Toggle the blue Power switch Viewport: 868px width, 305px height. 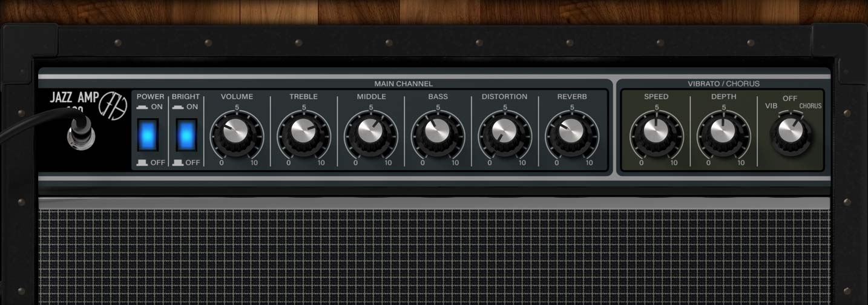click(148, 134)
